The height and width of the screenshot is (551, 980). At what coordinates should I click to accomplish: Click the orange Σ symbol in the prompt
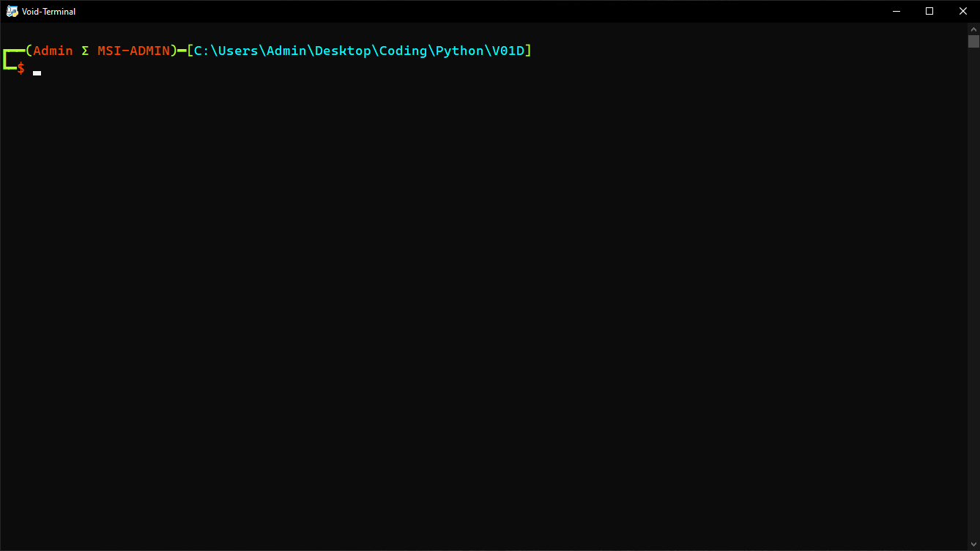(85, 51)
